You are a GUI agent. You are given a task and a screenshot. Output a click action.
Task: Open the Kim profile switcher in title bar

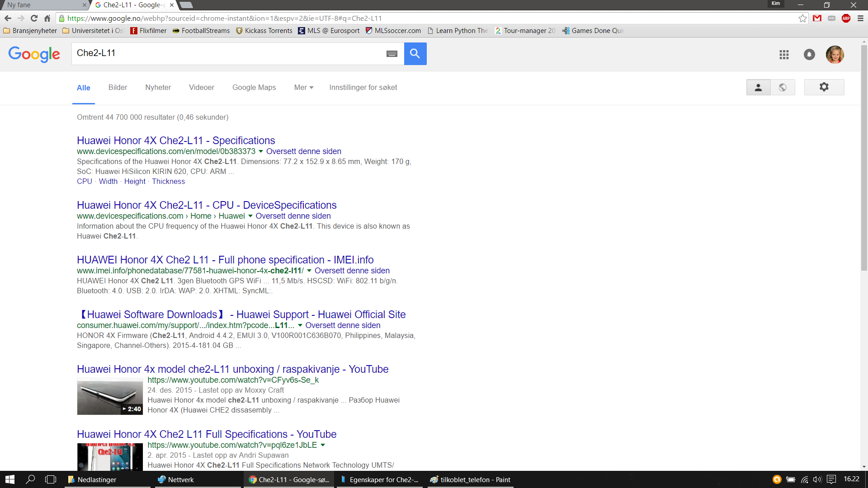pyautogui.click(x=776, y=4)
